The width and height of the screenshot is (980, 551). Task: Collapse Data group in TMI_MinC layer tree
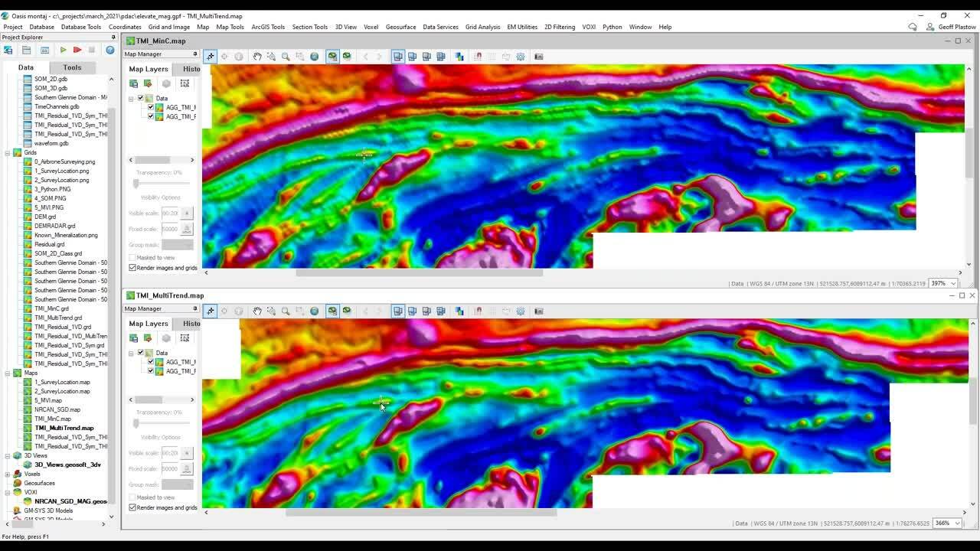coord(131,98)
